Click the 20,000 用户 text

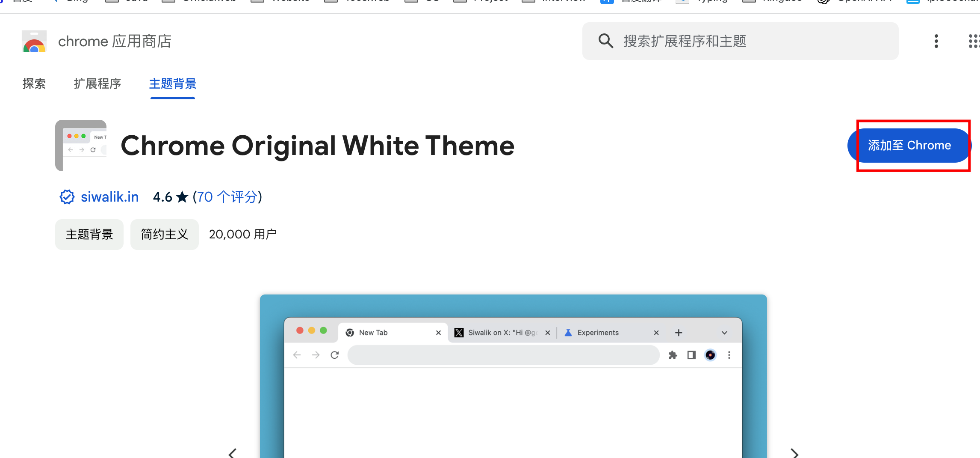coord(243,234)
